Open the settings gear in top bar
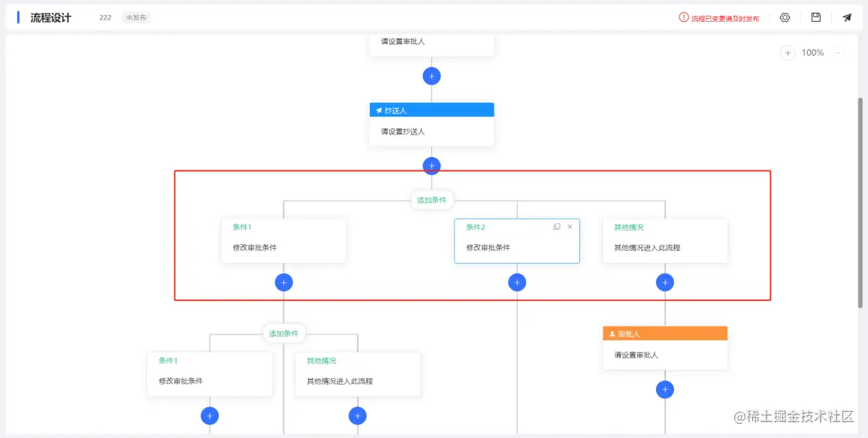The image size is (868, 438). [x=785, y=18]
